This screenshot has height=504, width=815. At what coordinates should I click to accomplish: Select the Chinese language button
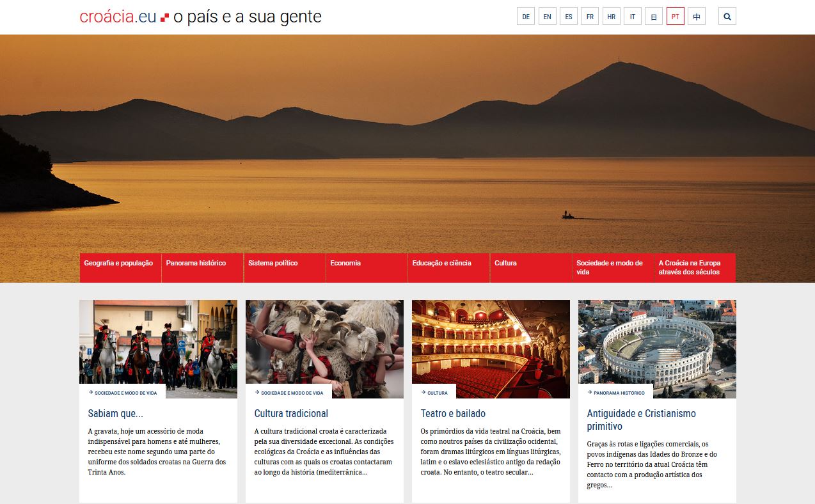pos(697,17)
